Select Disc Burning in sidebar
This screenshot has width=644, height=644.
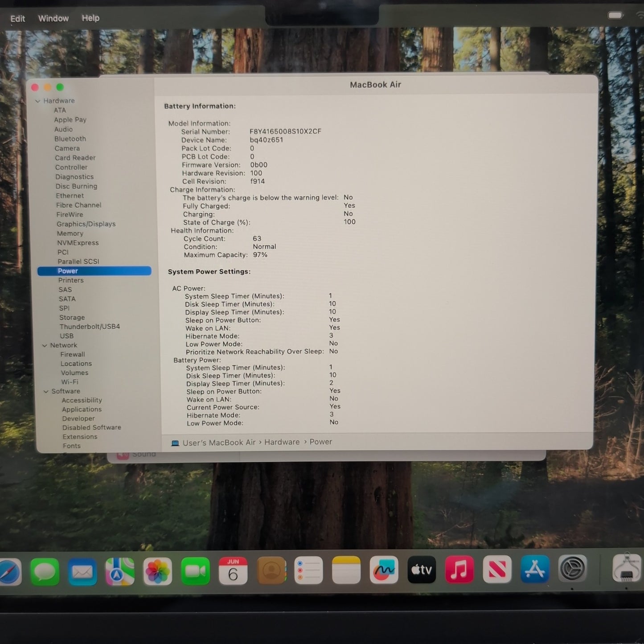(76, 186)
